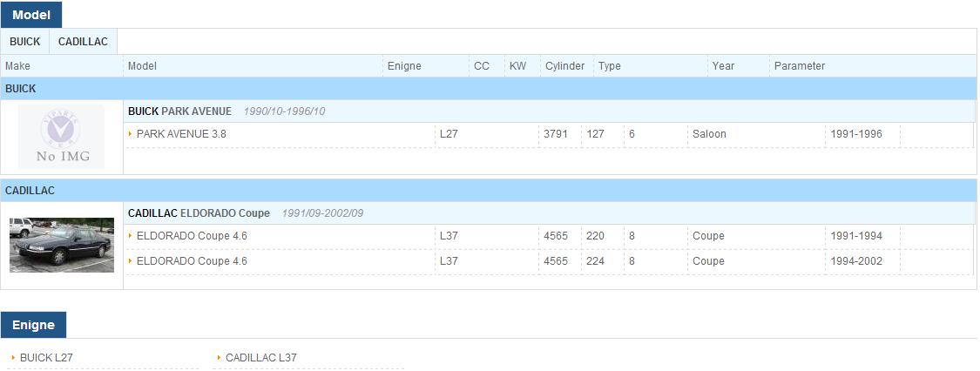This screenshot has height=371, width=980.
Task: Click the 1991-1996 year cell
Action: 856,133
